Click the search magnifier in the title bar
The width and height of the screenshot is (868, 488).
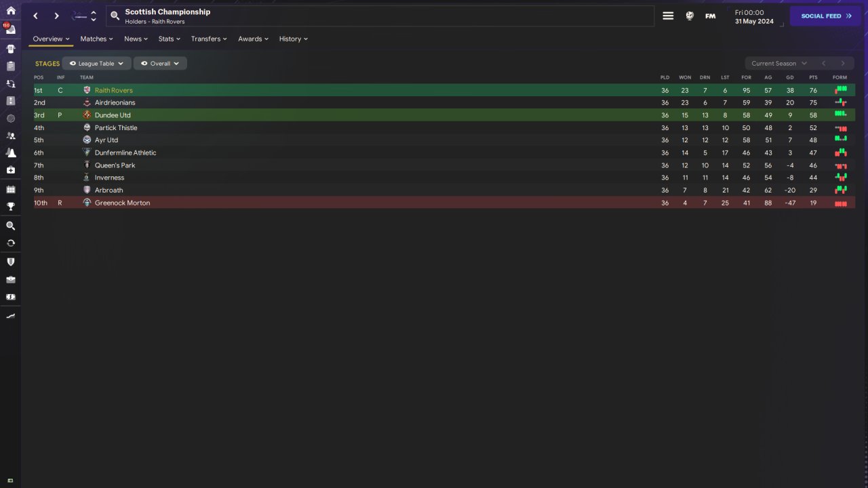coord(115,16)
